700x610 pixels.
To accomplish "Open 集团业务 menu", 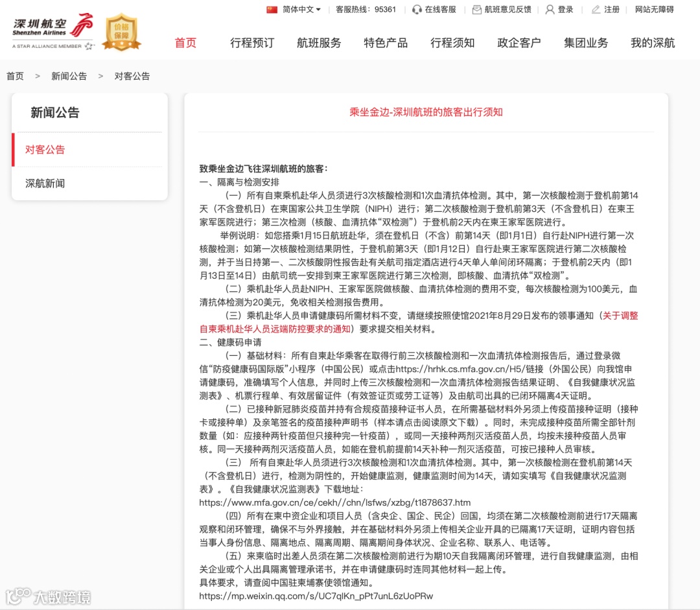I will [x=586, y=43].
